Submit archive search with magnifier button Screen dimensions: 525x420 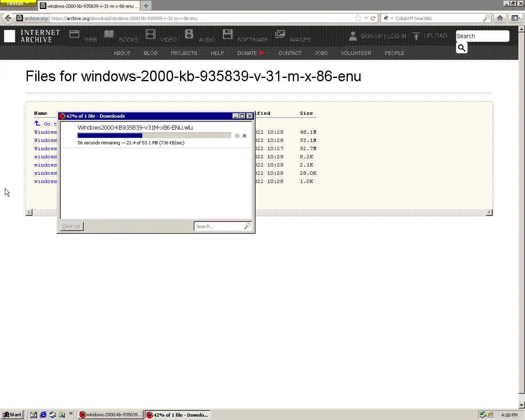[462, 48]
